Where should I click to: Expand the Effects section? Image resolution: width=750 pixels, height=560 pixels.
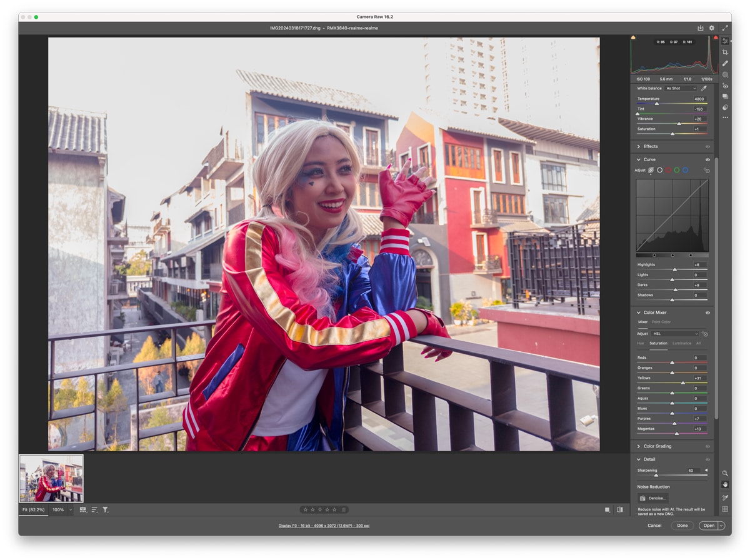(638, 146)
